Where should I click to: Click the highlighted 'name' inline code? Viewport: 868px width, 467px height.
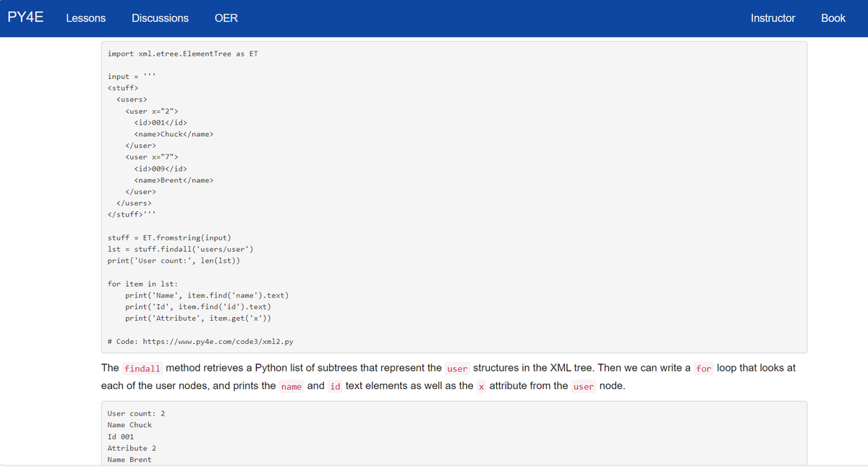292,386
